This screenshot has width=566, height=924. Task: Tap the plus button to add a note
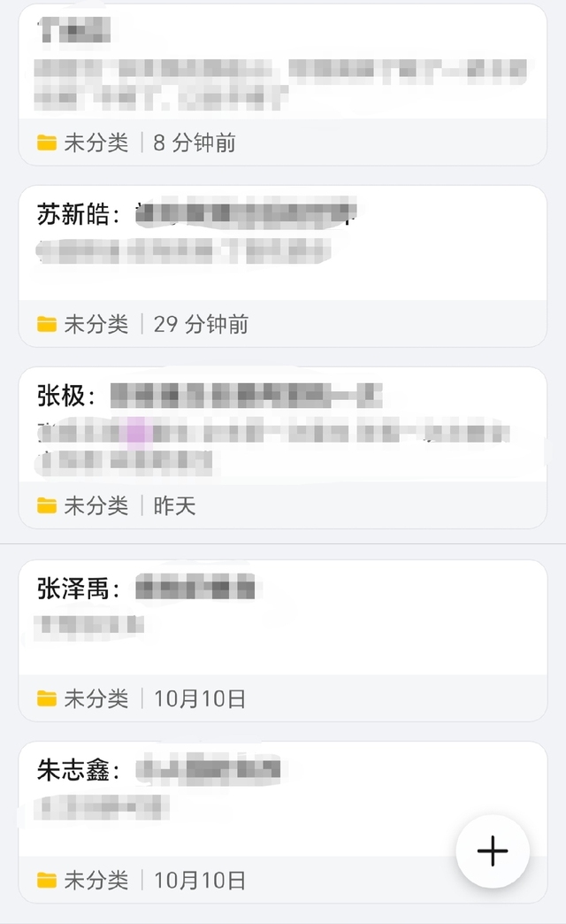point(493,851)
